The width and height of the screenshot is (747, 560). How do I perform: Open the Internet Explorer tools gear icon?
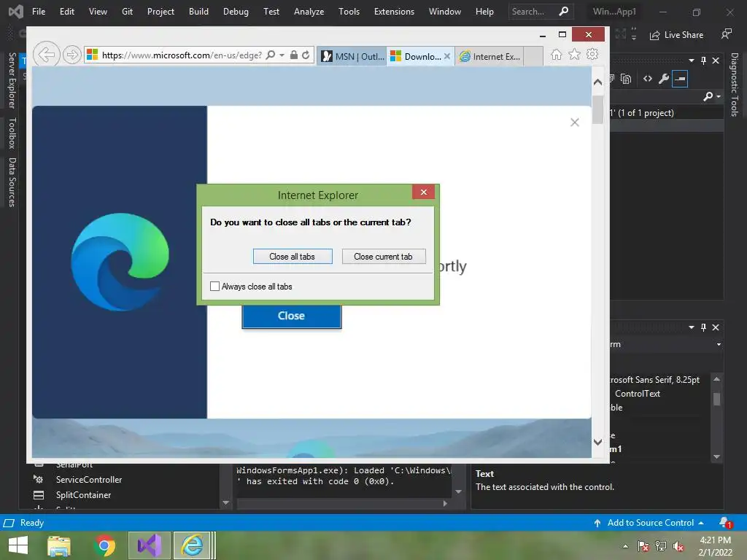[592, 54]
